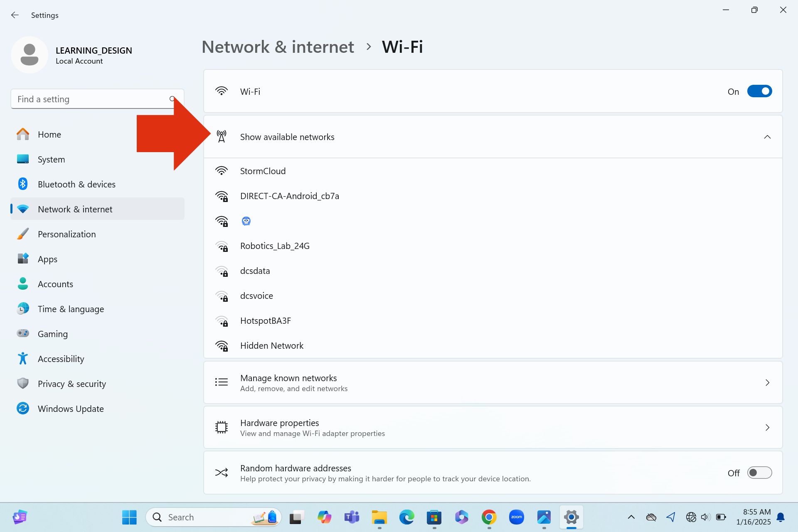Turn off the Wi-Fi toggle
This screenshot has height=532, width=798.
click(x=759, y=91)
